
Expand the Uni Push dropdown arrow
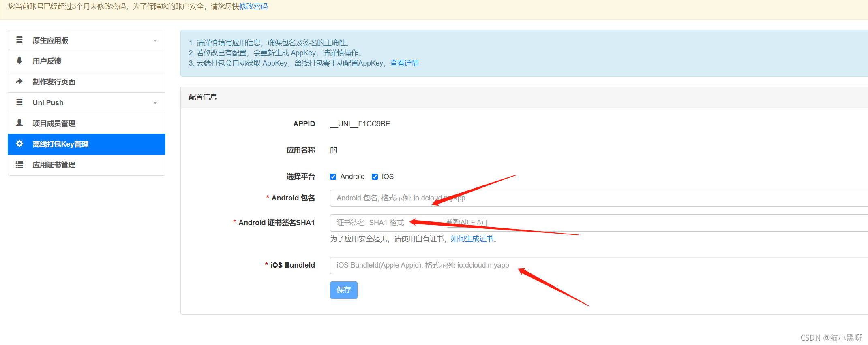coord(155,103)
